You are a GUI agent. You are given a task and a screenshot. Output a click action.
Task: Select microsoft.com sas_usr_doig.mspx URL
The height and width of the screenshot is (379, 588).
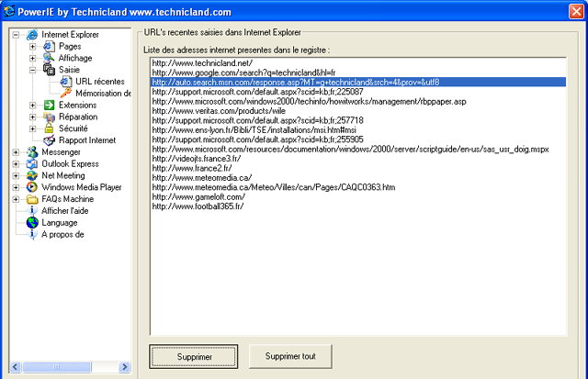coord(358,149)
